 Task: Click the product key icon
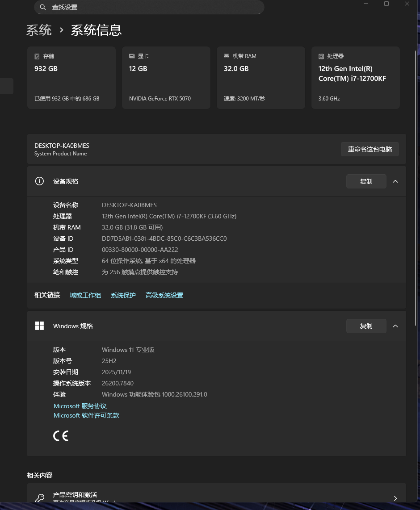click(40, 498)
